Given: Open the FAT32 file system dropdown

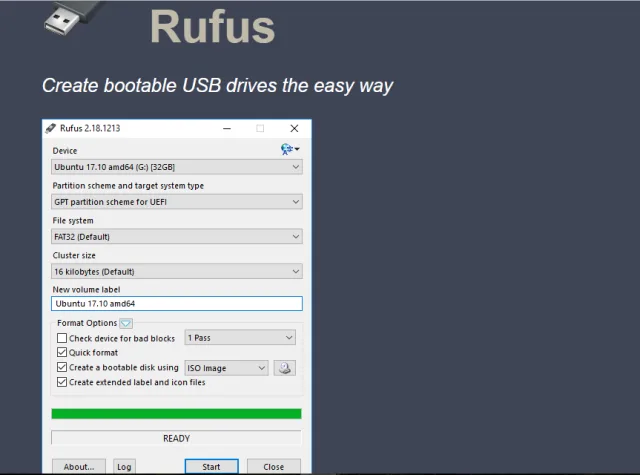Looking at the screenshot, I should point(177,237).
